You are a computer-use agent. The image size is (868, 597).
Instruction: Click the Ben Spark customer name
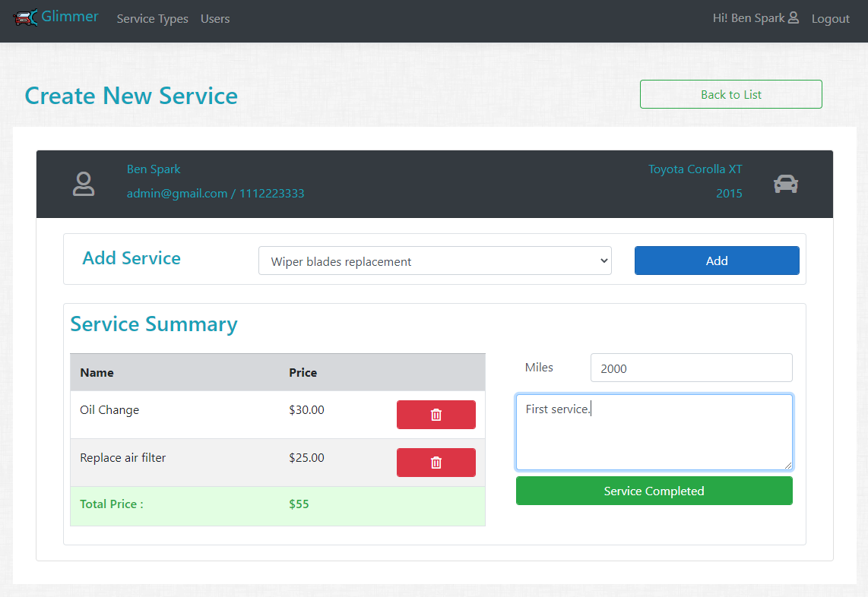coord(154,169)
